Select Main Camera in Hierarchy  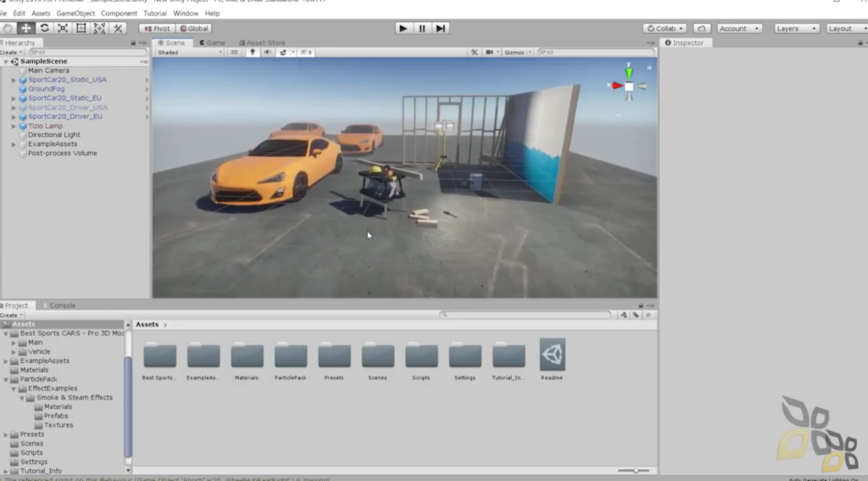[48, 71]
